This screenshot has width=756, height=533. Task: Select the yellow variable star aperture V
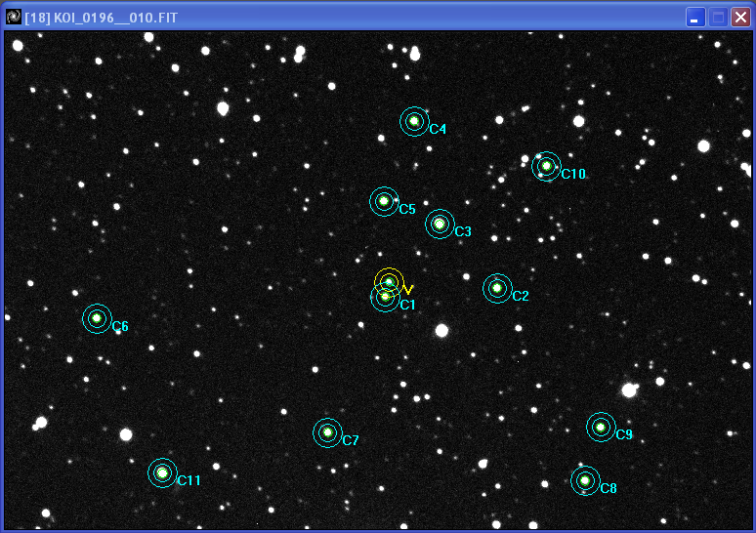[389, 282]
